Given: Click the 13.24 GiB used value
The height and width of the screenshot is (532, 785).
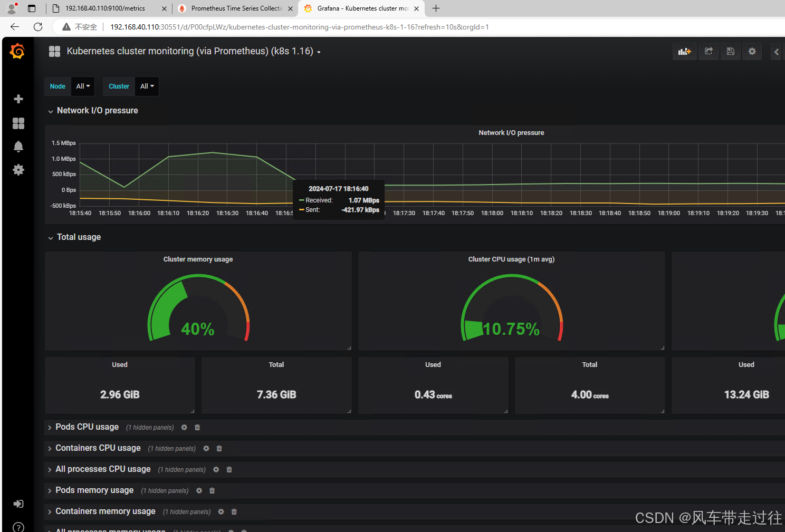Looking at the screenshot, I should [x=746, y=395].
